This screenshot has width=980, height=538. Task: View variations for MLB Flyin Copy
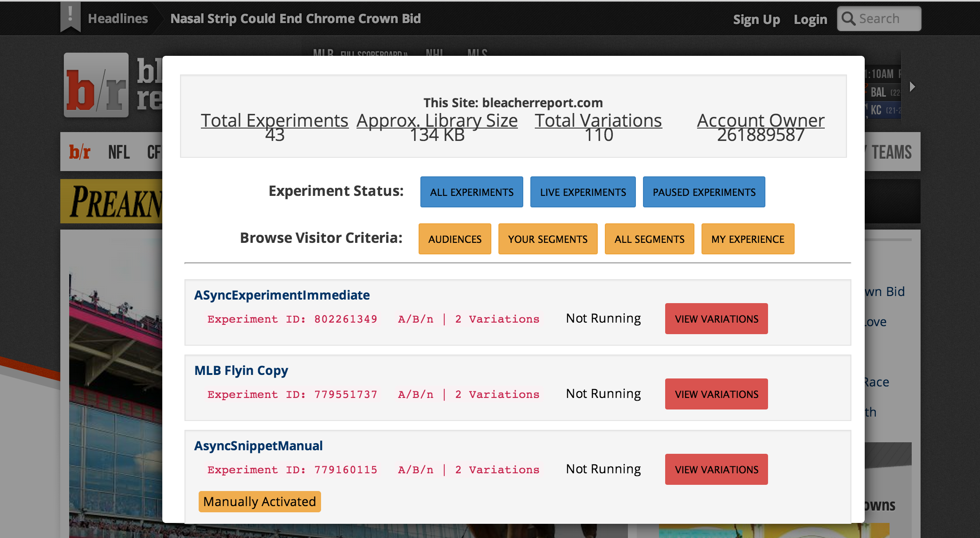(716, 394)
